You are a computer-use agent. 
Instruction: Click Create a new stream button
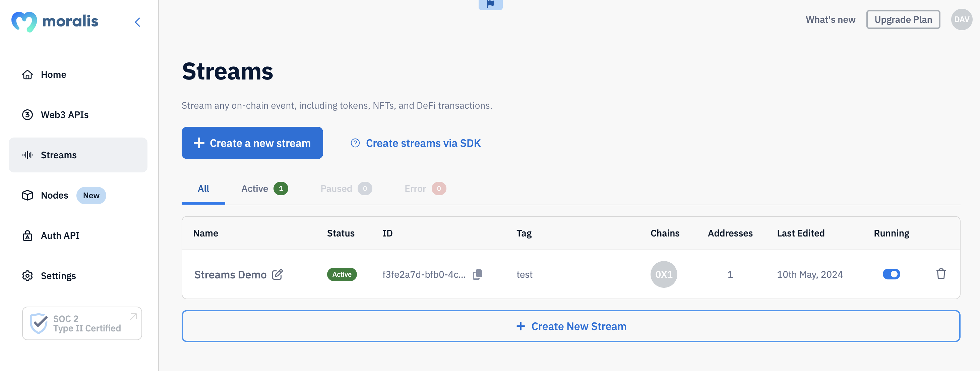pos(252,143)
